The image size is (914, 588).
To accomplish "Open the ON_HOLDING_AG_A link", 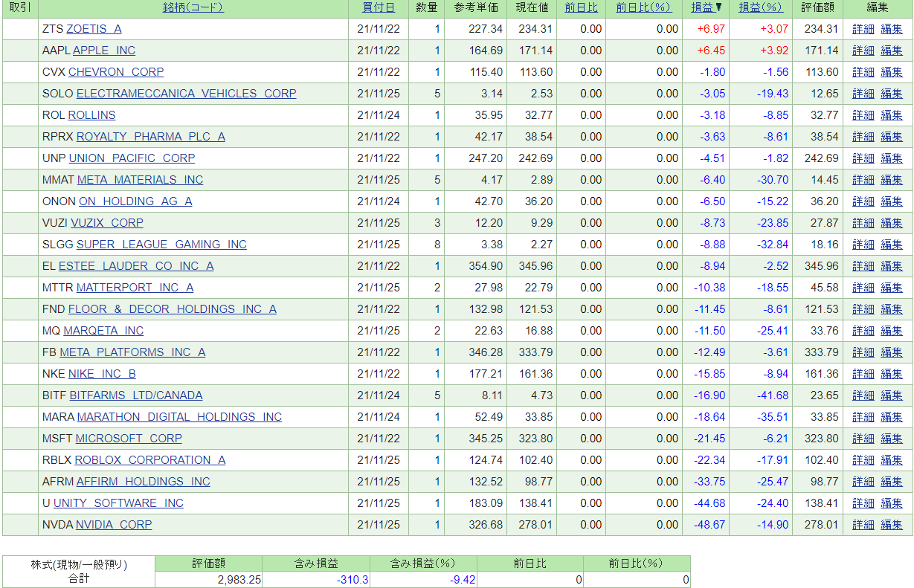I will pyautogui.click(x=136, y=201).
